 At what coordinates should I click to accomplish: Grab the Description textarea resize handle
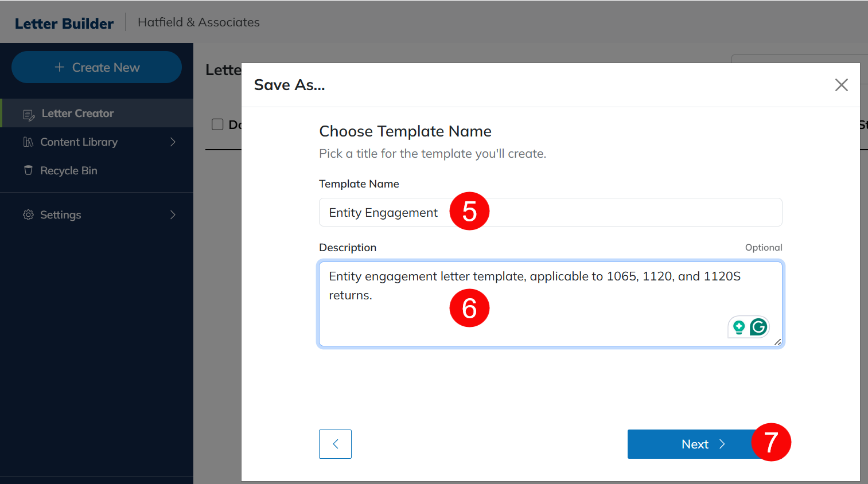click(x=777, y=342)
